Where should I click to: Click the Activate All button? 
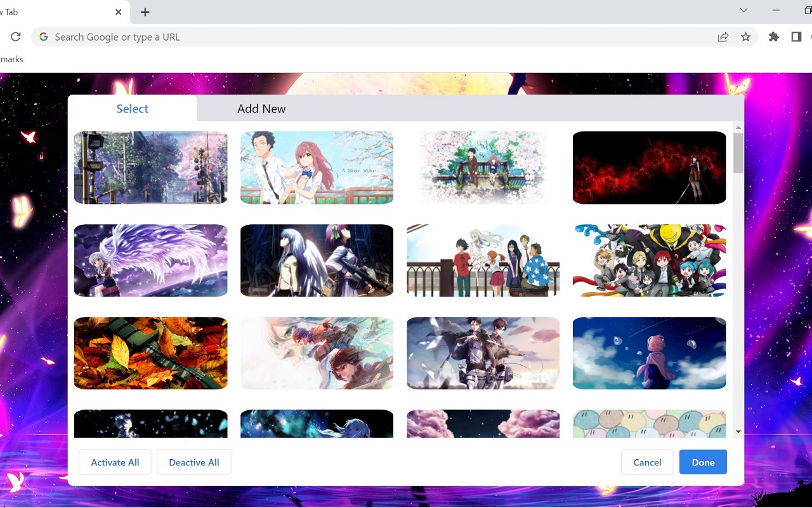tap(115, 462)
